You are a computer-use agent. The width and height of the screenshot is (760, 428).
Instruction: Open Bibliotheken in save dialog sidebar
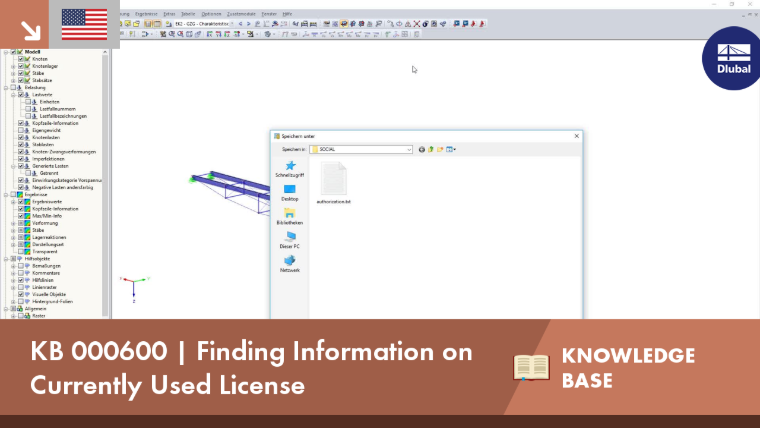290,217
